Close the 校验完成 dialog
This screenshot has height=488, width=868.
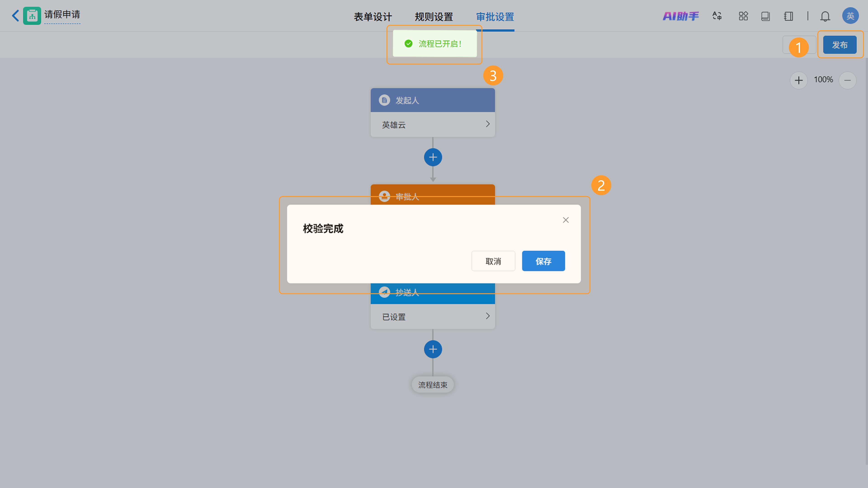pos(565,220)
